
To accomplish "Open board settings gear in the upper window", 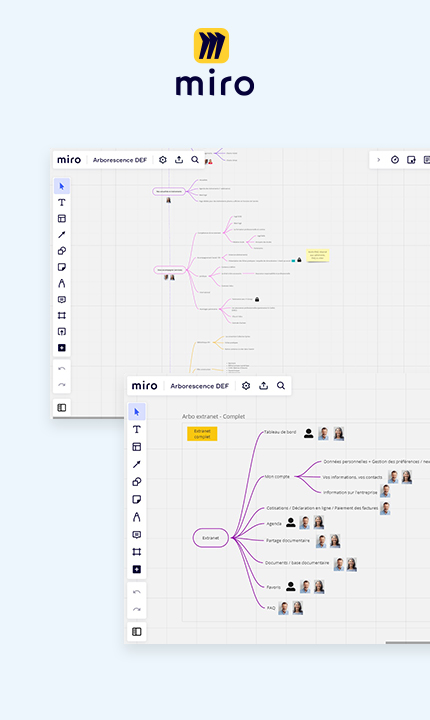I will click(163, 160).
